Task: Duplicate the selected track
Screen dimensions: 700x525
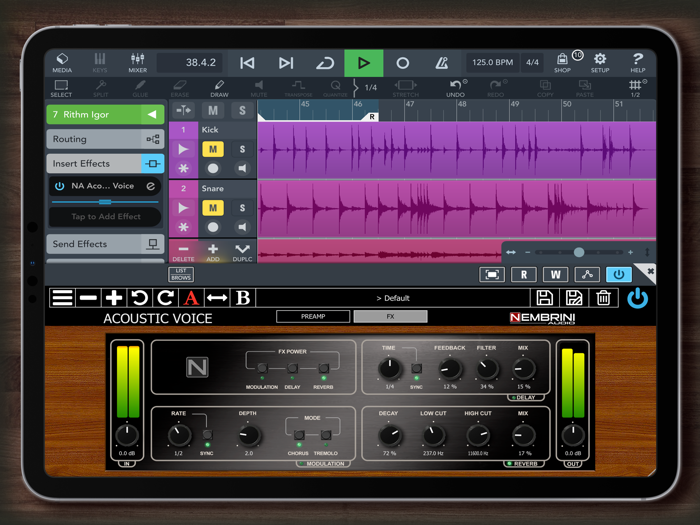Action: [242, 252]
